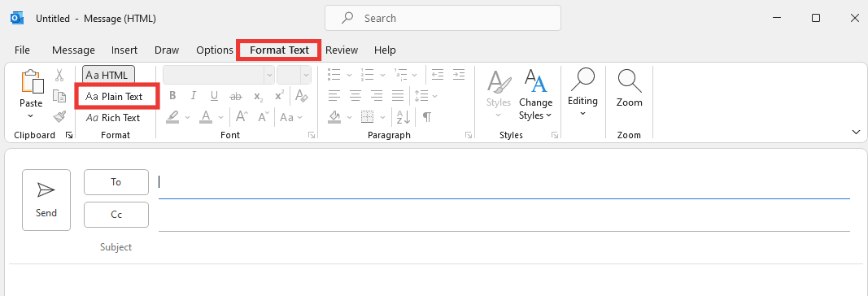Click the Sort A to Z icon
The width and height of the screenshot is (868, 296).
click(x=403, y=117)
